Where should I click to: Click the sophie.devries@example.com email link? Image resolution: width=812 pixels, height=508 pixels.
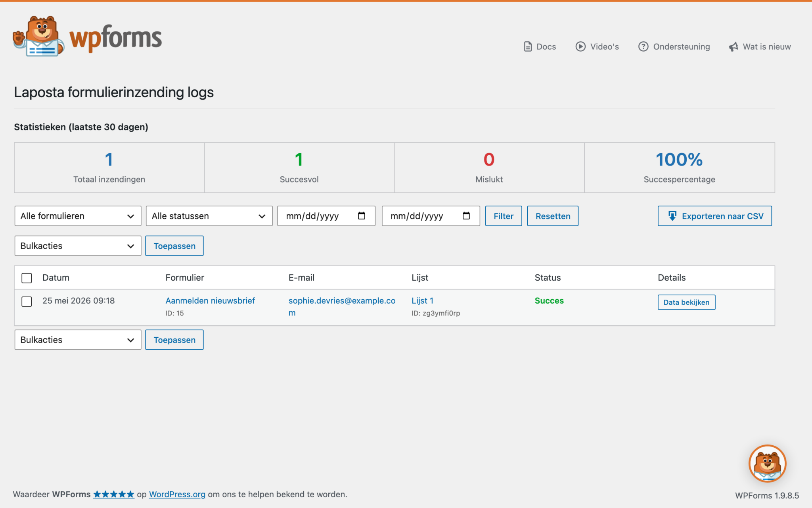pyautogui.click(x=342, y=306)
